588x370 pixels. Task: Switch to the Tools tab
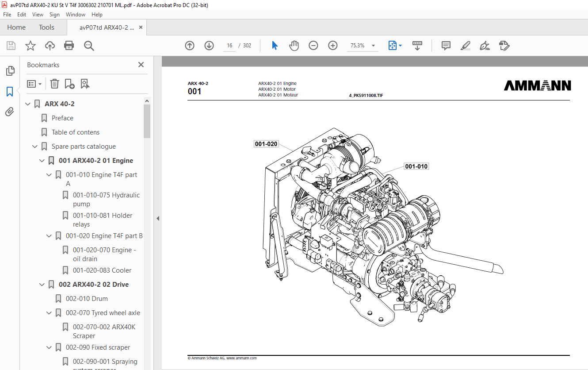[x=46, y=27]
